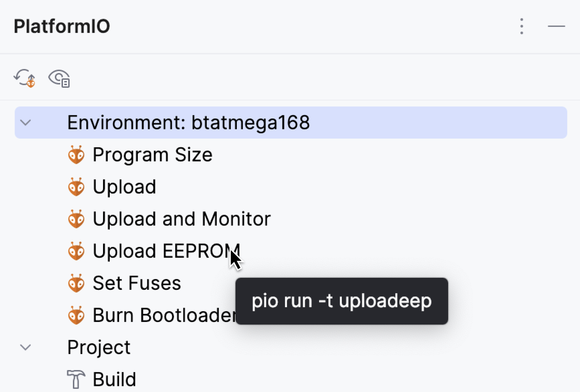Collapse the Project section

click(25, 347)
